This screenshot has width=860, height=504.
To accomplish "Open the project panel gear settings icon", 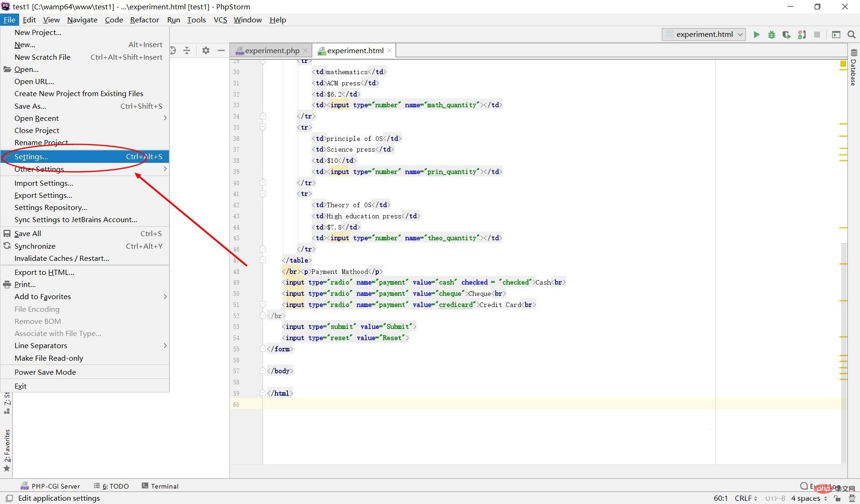I will pos(205,50).
